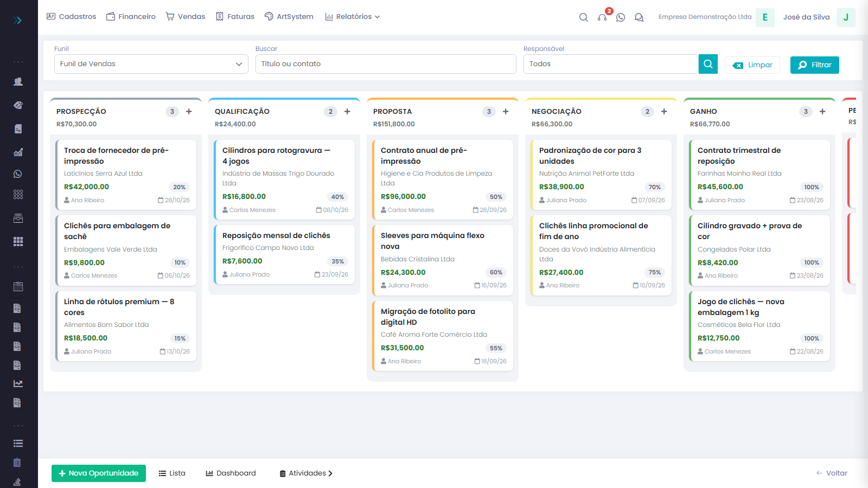
Task: Open the Funil de Vendas dropdown
Action: [151, 64]
